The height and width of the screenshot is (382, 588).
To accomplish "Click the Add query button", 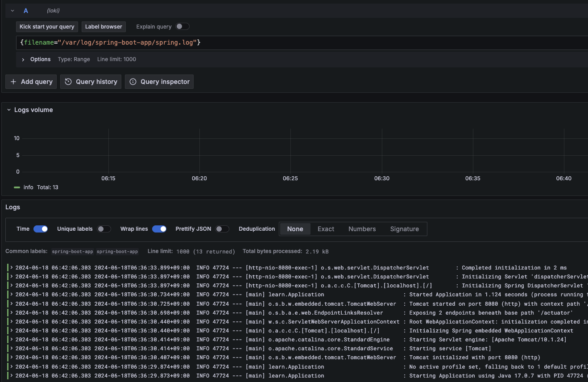I will click(x=31, y=82).
